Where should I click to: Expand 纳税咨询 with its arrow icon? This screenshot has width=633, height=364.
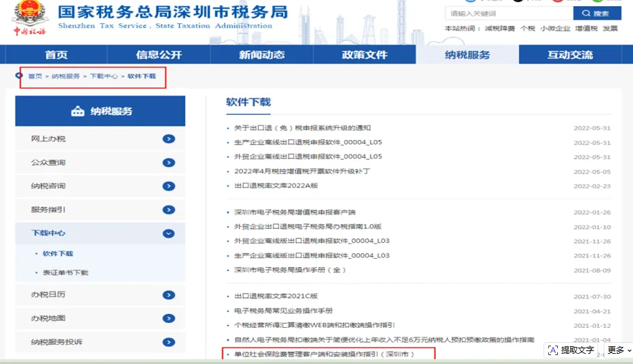[x=169, y=186]
